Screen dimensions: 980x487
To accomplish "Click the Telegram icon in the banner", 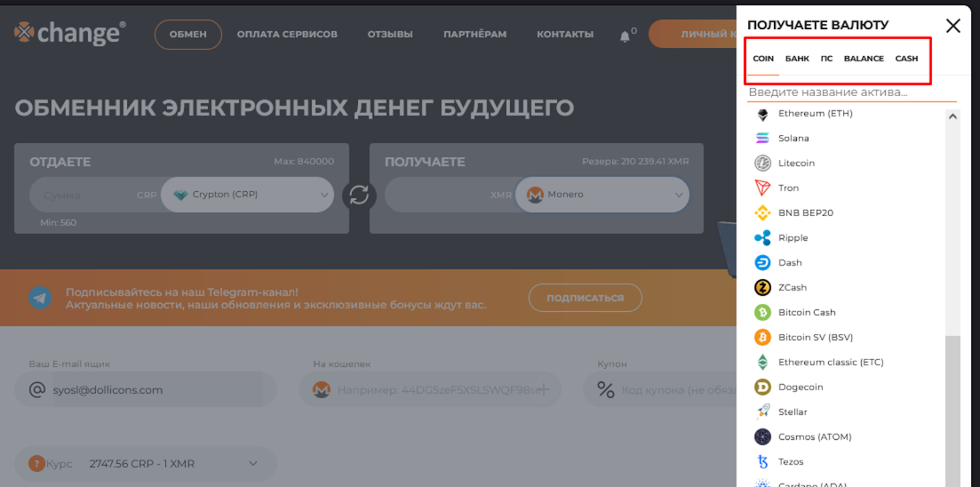I will [x=40, y=298].
